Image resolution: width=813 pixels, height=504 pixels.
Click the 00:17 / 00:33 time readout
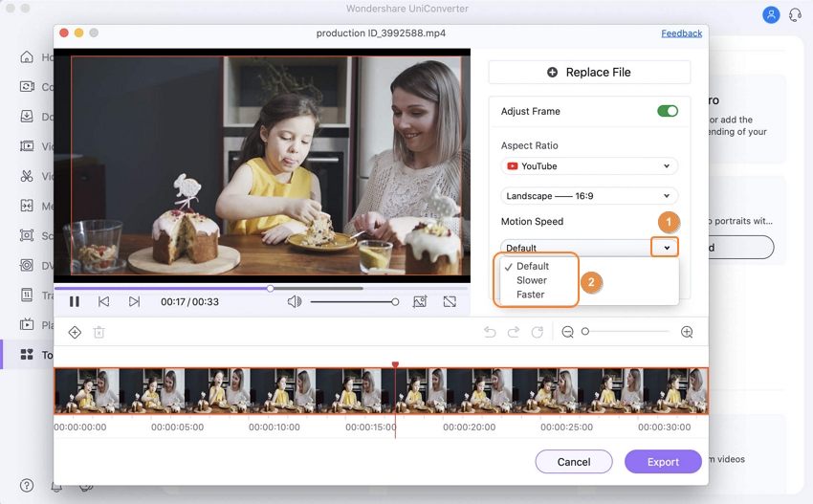(189, 302)
